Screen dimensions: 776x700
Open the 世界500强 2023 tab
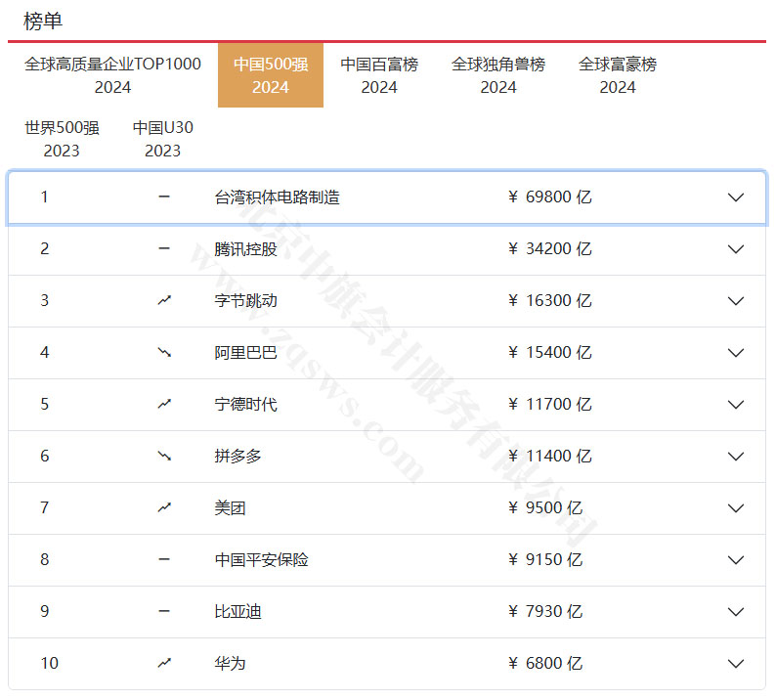coord(62,139)
